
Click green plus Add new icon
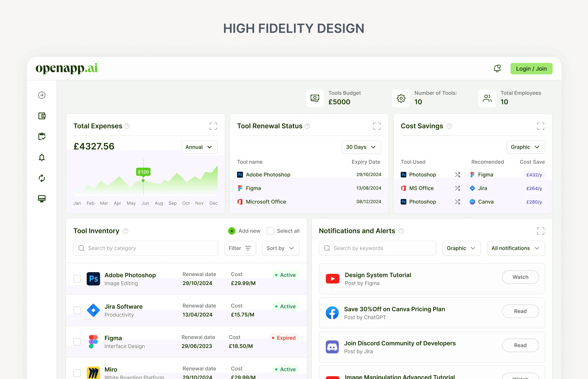click(232, 231)
